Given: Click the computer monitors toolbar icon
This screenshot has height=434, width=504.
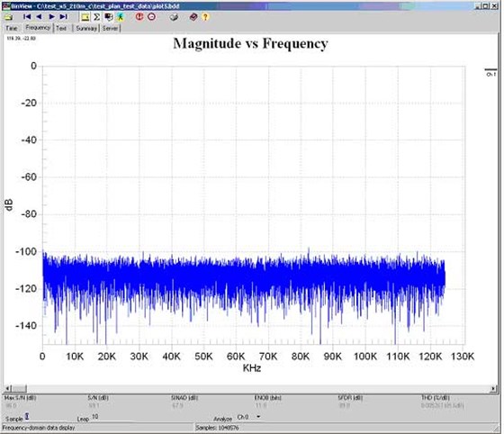Looking at the screenshot, I should (109, 17).
